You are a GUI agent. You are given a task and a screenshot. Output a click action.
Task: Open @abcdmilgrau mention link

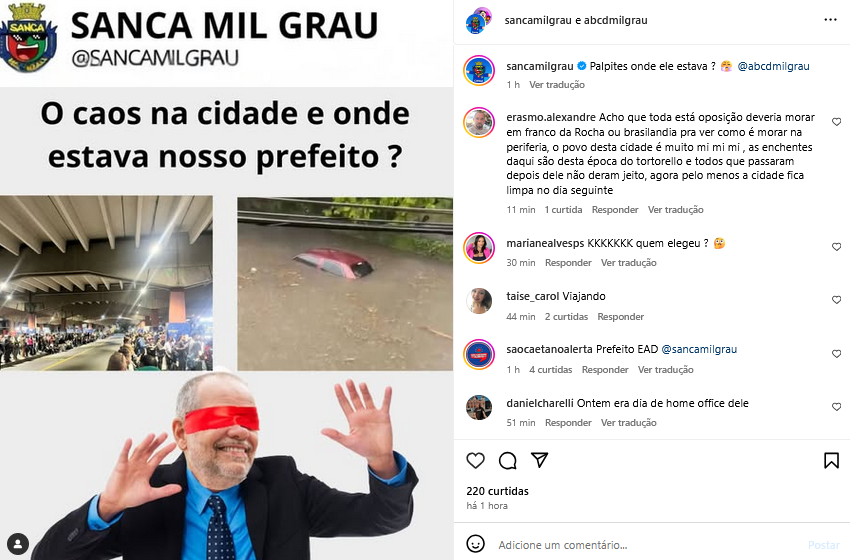773,66
